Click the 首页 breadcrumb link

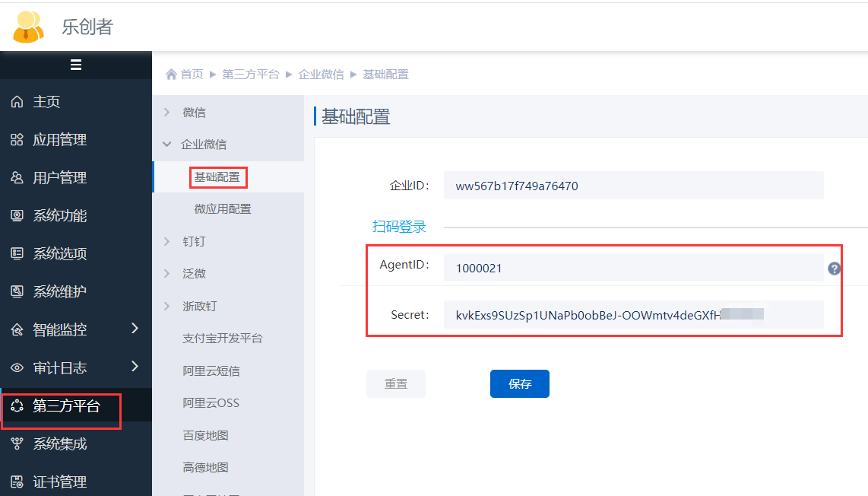192,75
